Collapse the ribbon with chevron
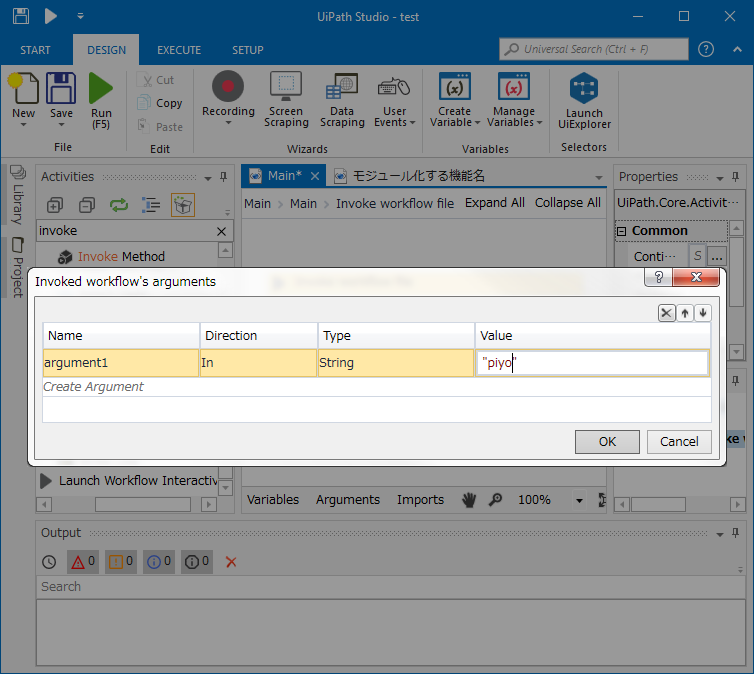754x674 pixels. coord(737,49)
